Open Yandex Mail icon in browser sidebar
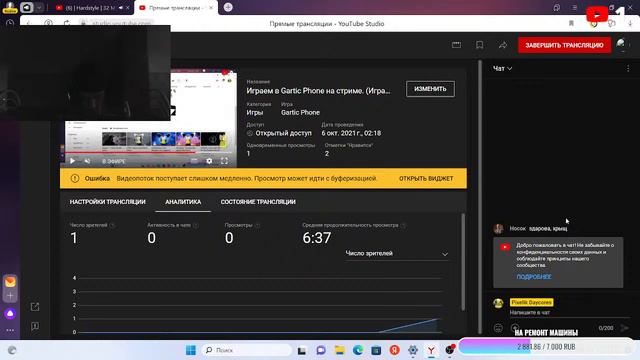Image resolution: width=640 pixels, height=360 pixels. [x=10, y=282]
